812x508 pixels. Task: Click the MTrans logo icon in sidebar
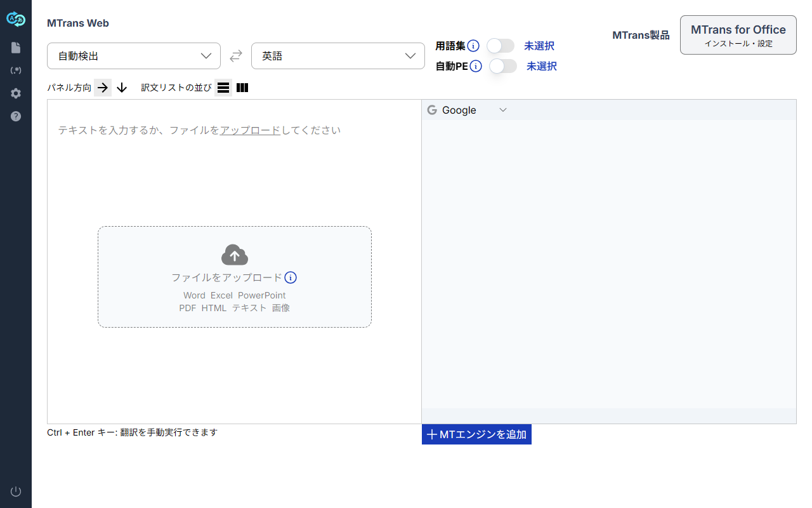click(x=16, y=20)
